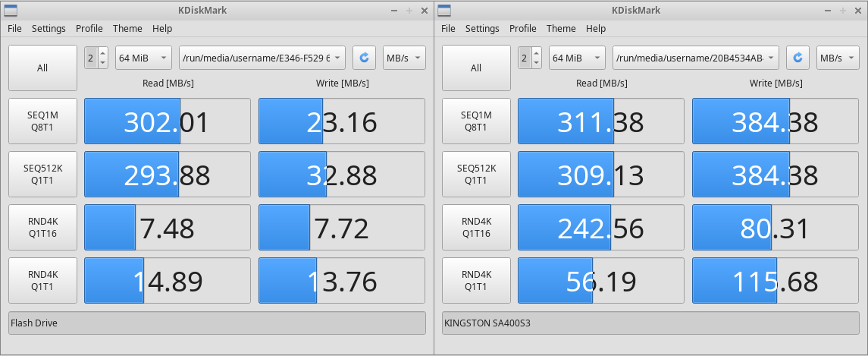Click the refresh icon in left KDiskMark window

364,58
